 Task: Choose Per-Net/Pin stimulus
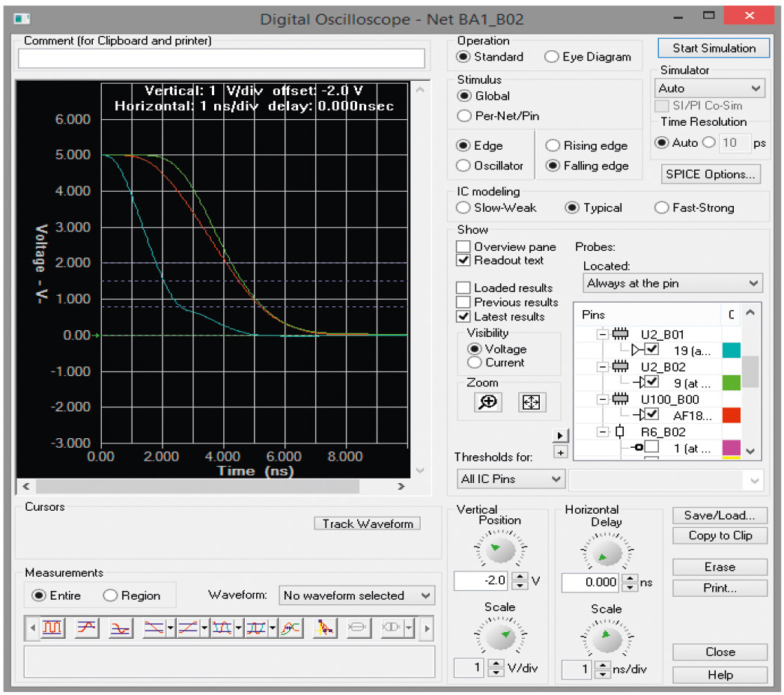pos(464,116)
